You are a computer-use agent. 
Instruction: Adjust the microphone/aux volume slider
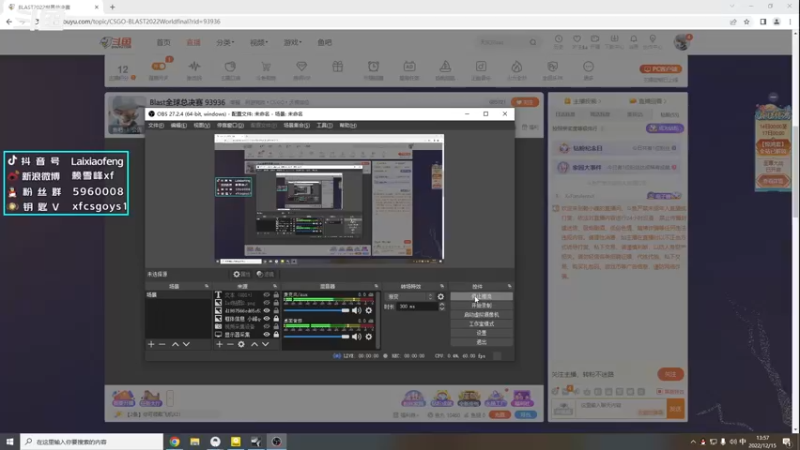[316, 310]
